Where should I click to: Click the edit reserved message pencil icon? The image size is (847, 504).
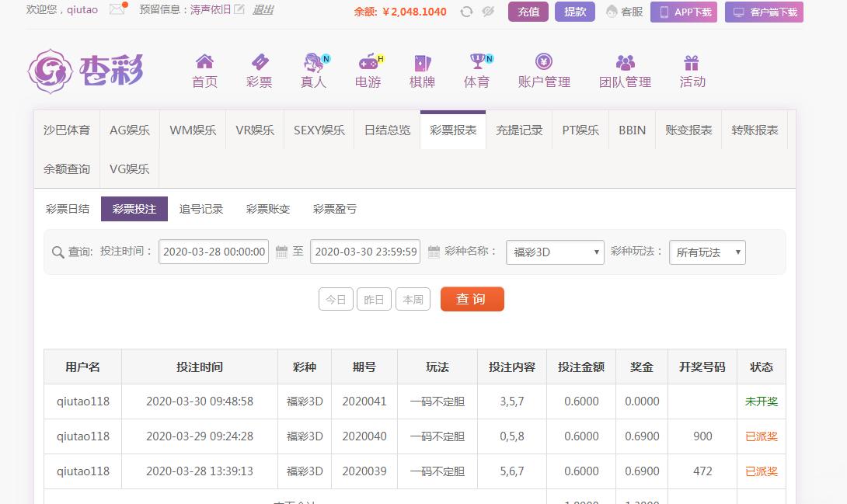(x=239, y=10)
